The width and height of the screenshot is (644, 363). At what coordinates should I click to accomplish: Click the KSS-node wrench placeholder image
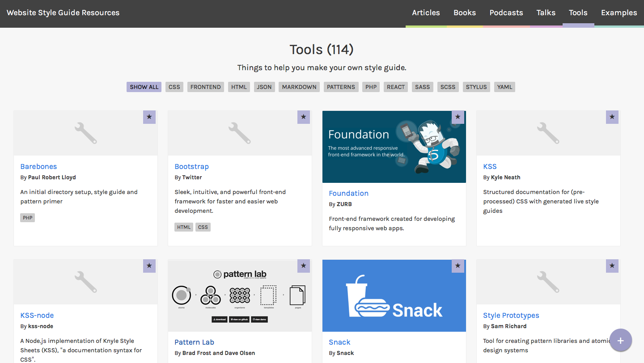(85, 282)
